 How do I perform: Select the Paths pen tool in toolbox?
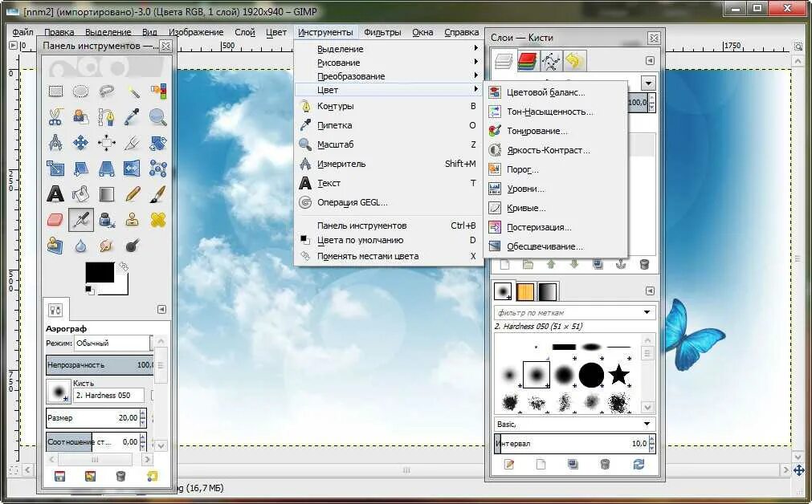tap(107, 117)
